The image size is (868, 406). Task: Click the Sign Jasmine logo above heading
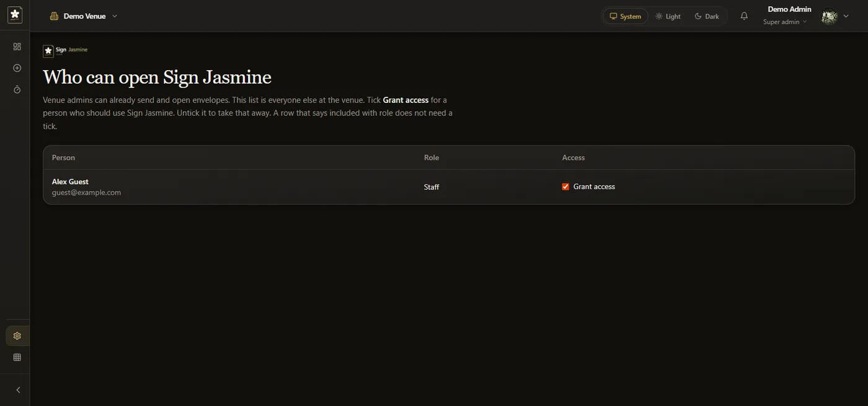[65, 50]
